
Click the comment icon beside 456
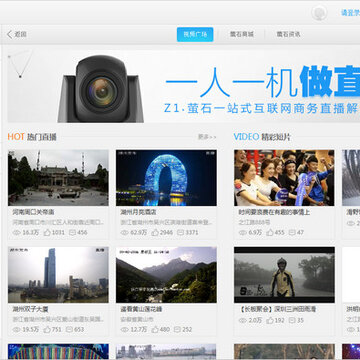coord(72,232)
